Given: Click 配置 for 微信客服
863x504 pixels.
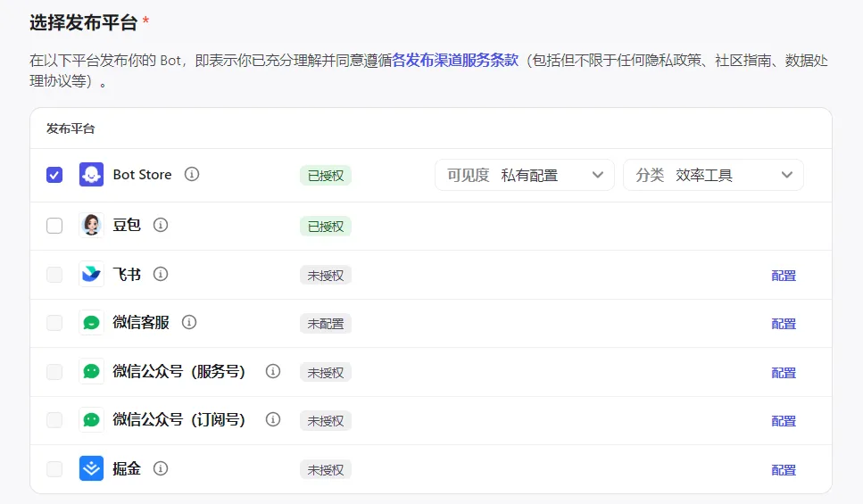Looking at the screenshot, I should coord(784,324).
